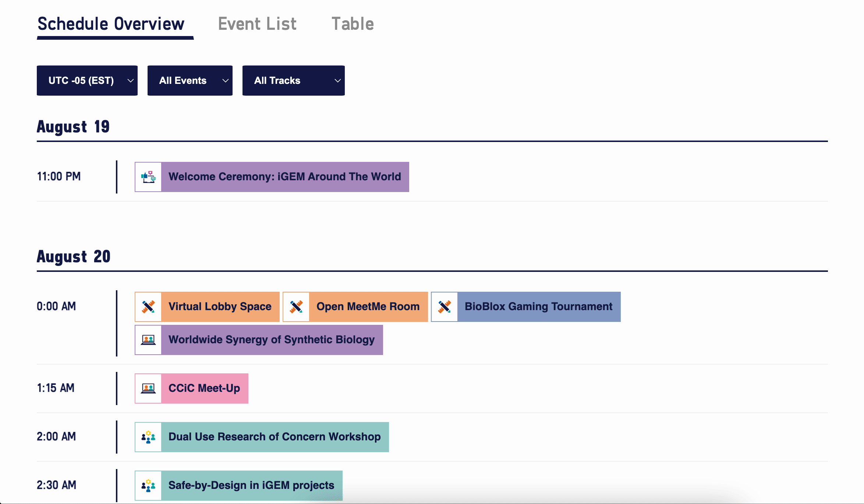Open the Open MeetMe Room event
Viewport: 864px width, 504px height.
368,307
